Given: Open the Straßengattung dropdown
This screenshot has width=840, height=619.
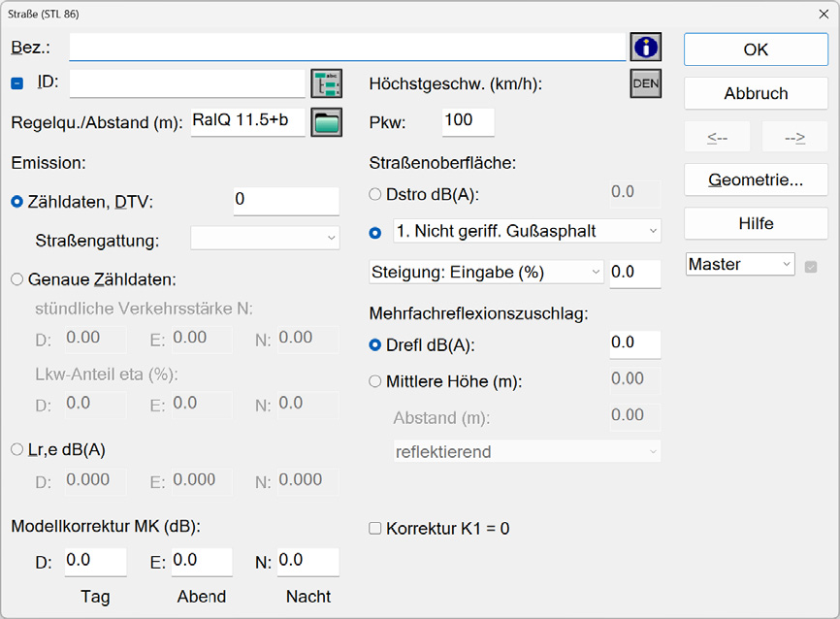Looking at the screenshot, I should 265,238.
